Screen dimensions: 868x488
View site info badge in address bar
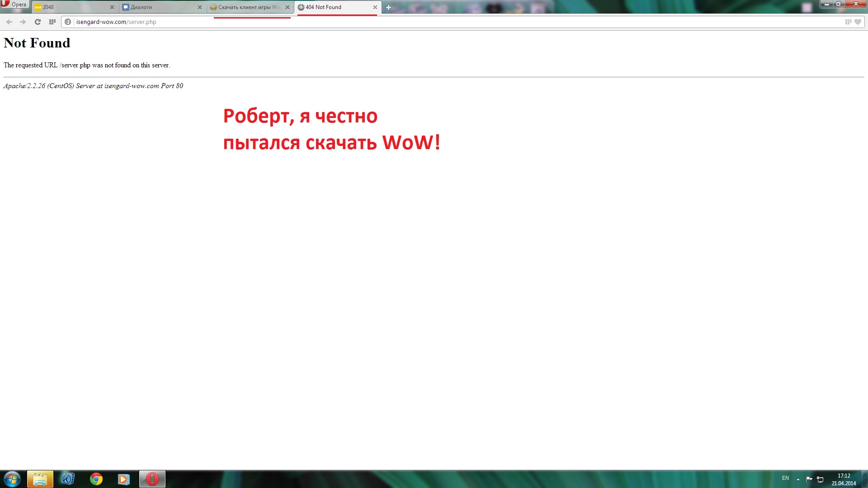68,22
